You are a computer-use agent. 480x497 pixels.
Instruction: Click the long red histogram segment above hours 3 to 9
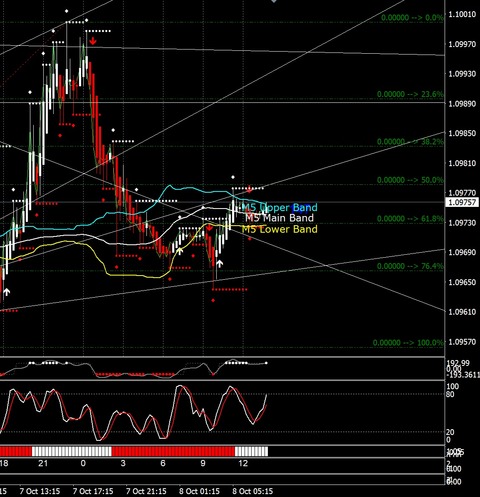coord(173,452)
